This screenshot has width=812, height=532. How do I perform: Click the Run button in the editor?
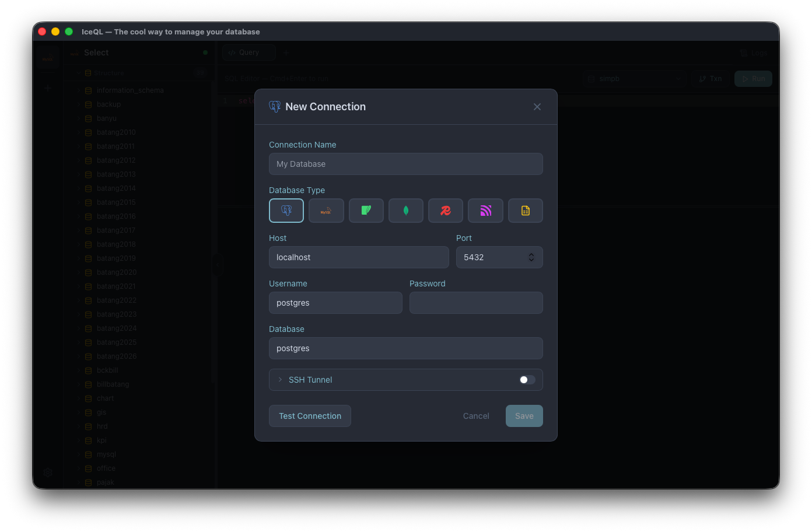coord(753,79)
